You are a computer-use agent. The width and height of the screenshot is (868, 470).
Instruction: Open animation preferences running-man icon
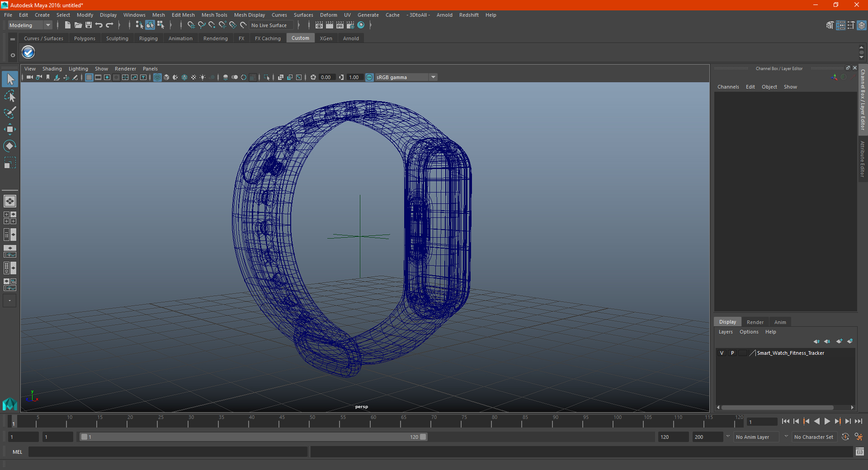tap(859, 437)
